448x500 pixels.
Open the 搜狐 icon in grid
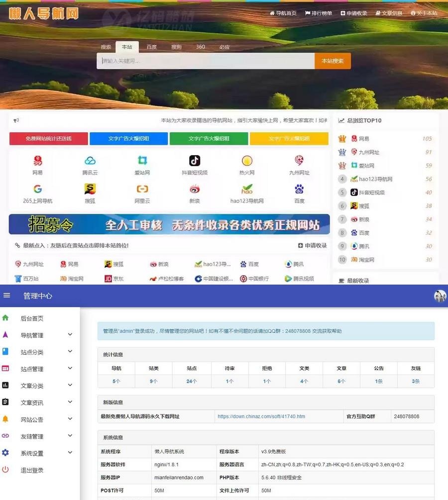click(90, 189)
